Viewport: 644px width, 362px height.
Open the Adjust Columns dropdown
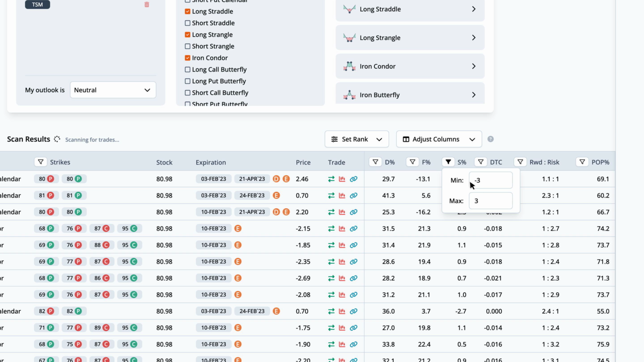coord(439,139)
